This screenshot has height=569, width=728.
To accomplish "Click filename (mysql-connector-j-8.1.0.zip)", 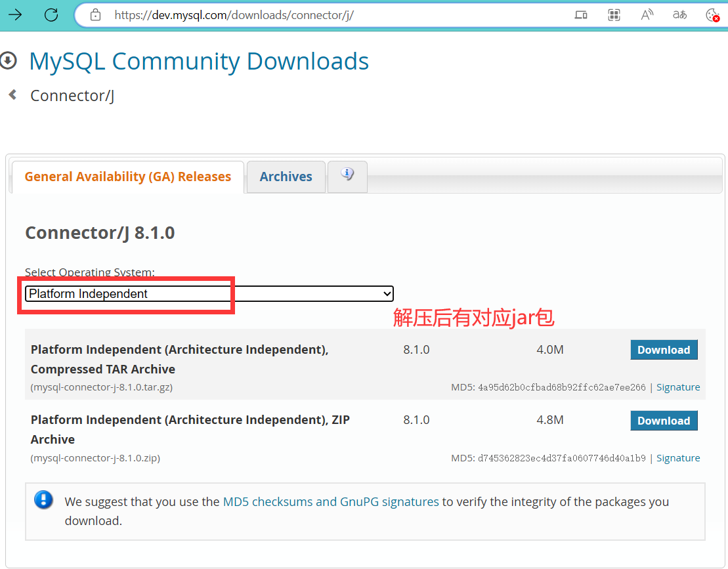I will (95, 458).
